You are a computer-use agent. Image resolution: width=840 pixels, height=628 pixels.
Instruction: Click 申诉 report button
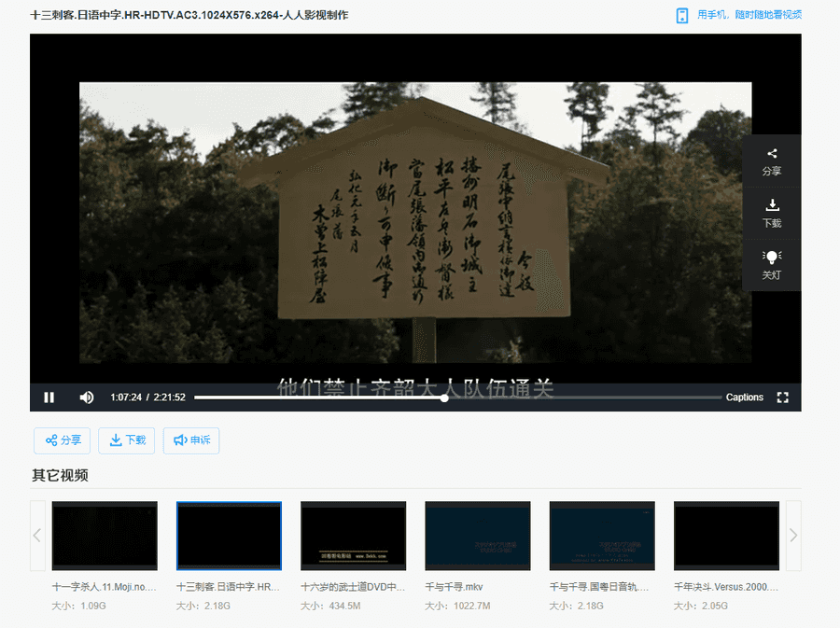[x=191, y=440]
